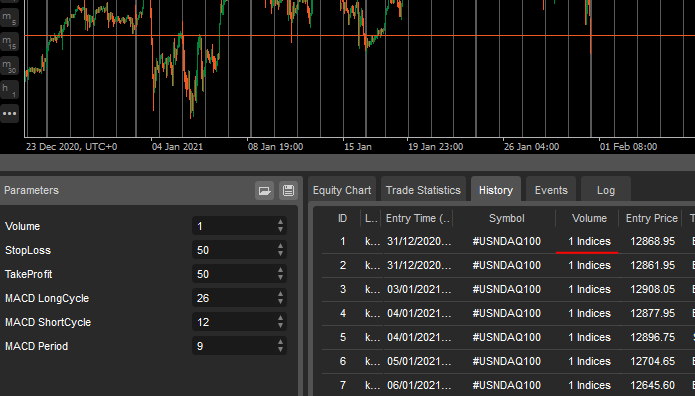Open the Events tab
The width and height of the screenshot is (695, 396).
551,190
